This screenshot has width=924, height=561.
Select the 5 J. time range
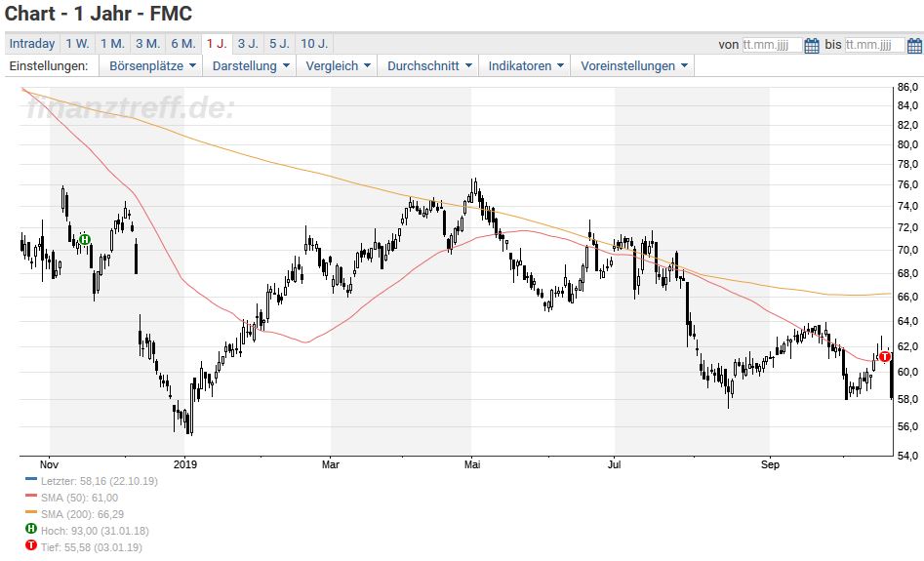279,44
